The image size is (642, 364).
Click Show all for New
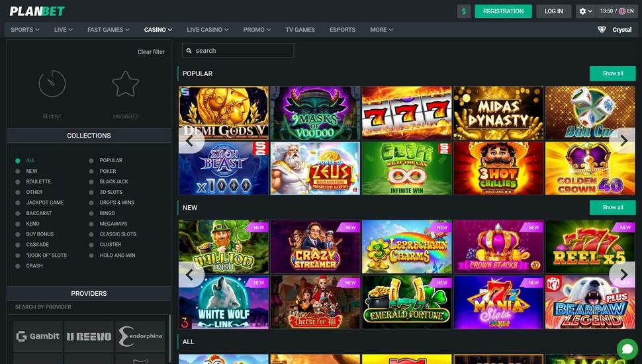click(612, 208)
